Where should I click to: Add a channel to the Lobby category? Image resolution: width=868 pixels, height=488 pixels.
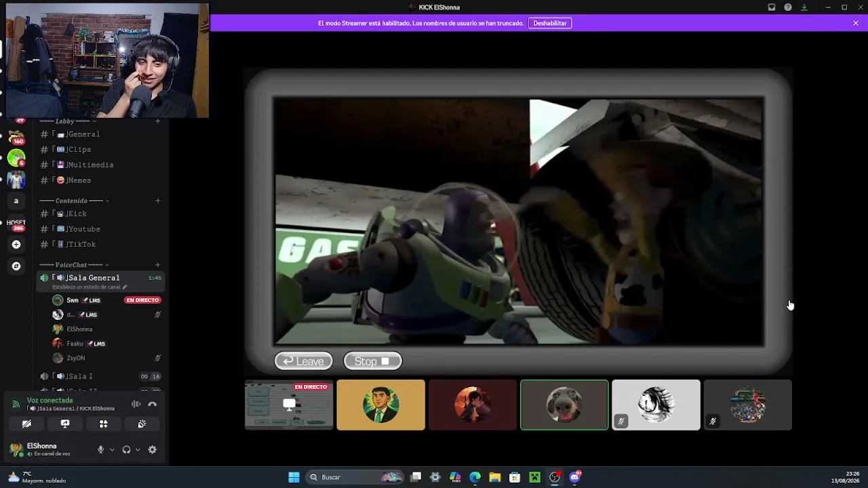click(x=158, y=121)
